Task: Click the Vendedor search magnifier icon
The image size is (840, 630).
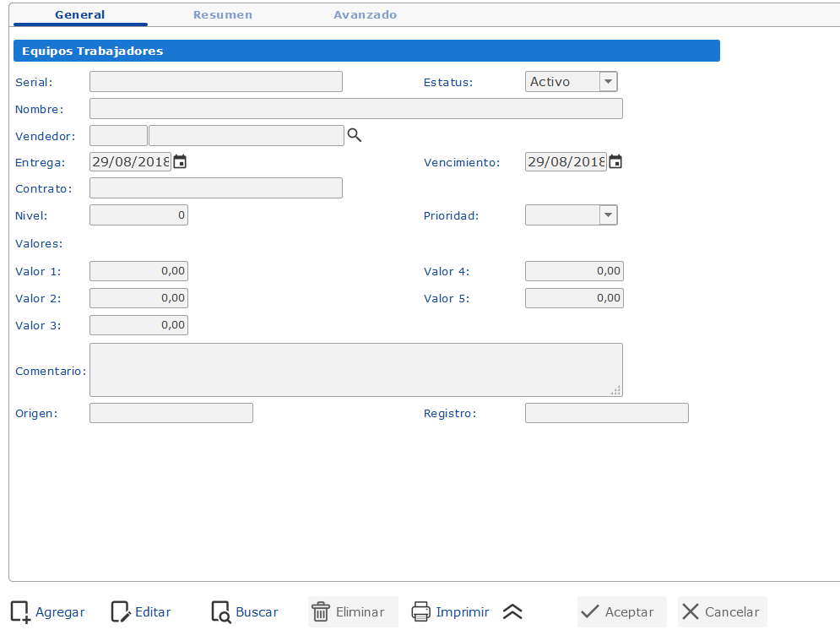Action: tap(355, 135)
